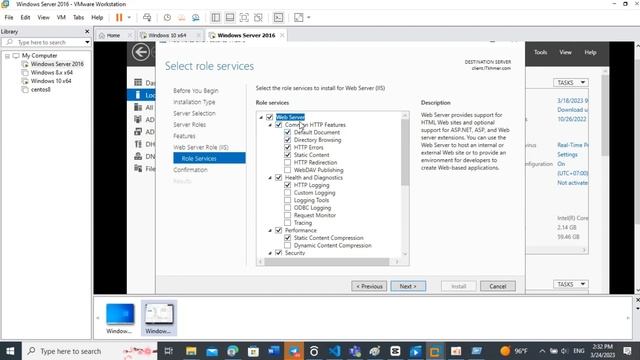Viewport: 640px width, 360px height.
Task: Open the power options dropdown arrow
Action: point(129,18)
